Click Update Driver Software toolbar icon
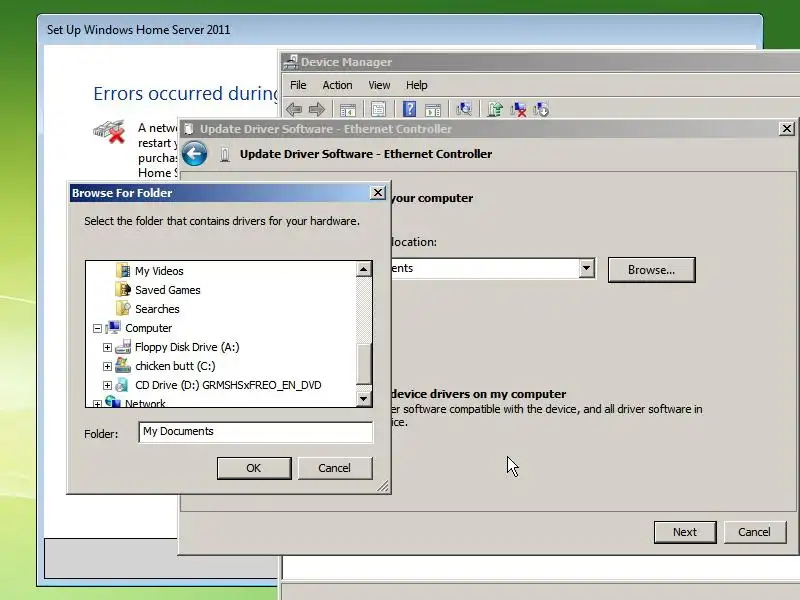800x600 pixels. (495, 109)
